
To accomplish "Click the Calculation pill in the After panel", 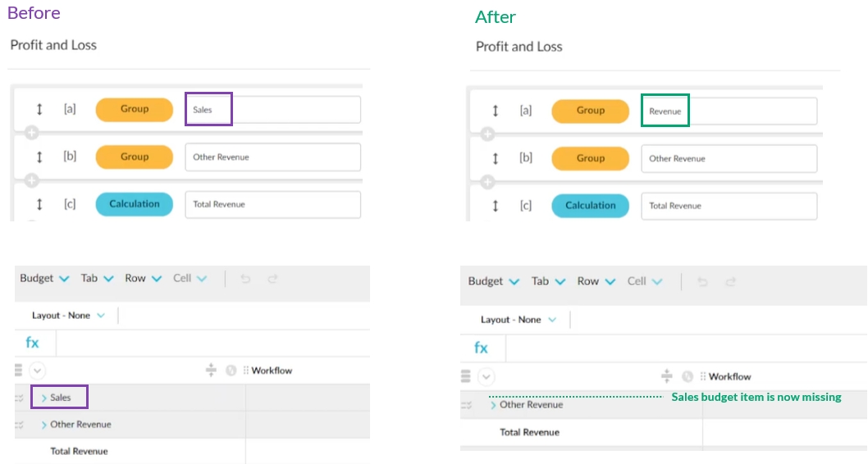I will point(590,206).
